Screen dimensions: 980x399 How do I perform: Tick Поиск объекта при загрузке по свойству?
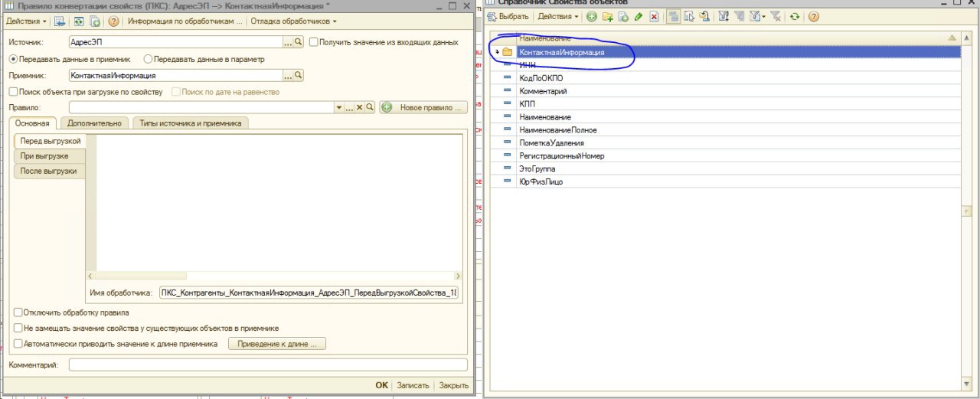[x=13, y=92]
